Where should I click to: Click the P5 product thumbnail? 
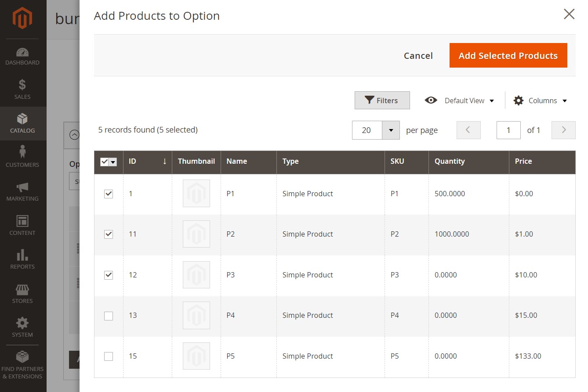(x=196, y=356)
